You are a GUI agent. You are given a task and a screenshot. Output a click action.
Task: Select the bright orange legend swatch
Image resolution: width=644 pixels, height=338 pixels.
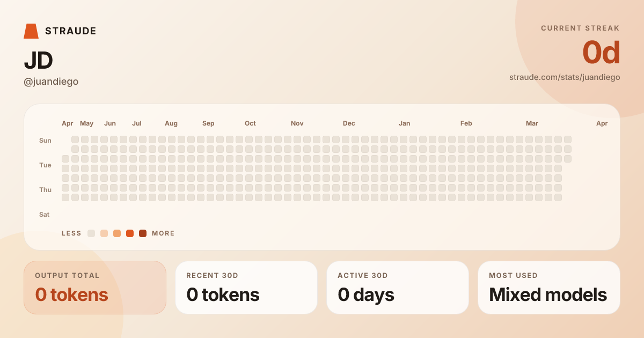coord(130,233)
